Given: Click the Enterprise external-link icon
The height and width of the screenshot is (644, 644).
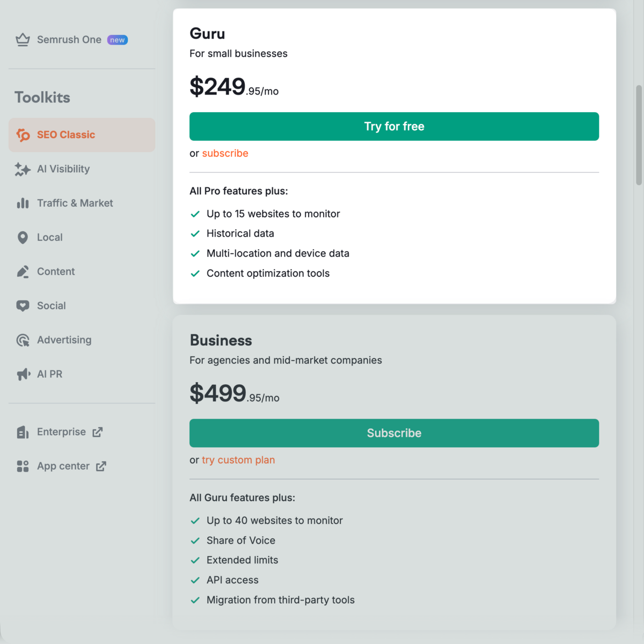Looking at the screenshot, I should coord(98,431).
